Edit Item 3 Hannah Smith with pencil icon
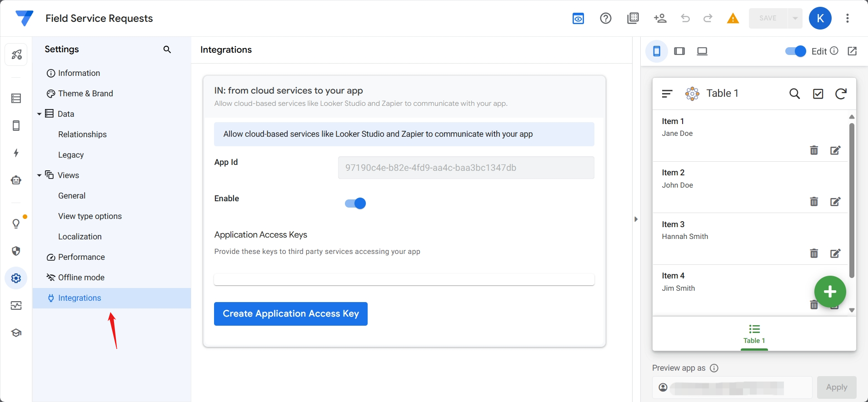This screenshot has width=868, height=402. (x=835, y=253)
